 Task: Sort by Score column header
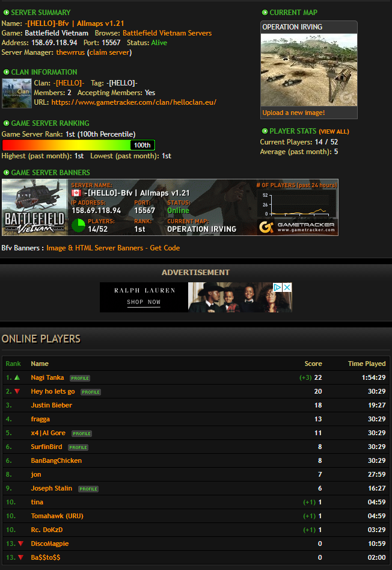313,364
